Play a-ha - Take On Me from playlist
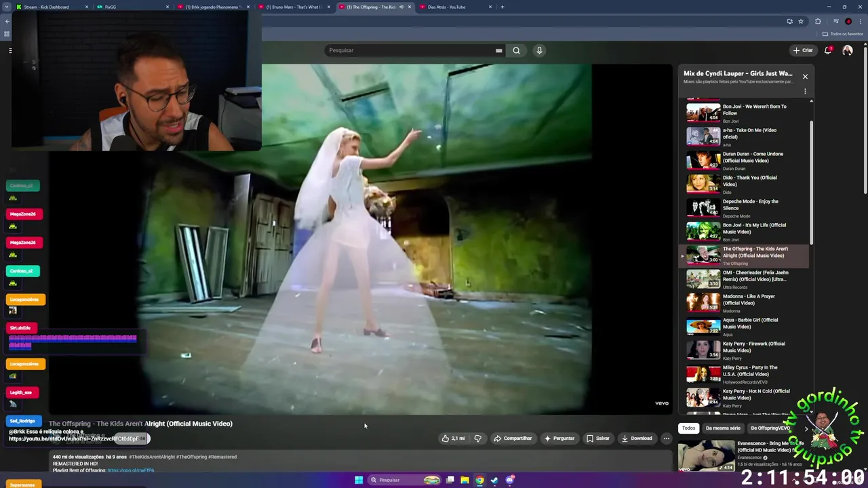 point(744,137)
